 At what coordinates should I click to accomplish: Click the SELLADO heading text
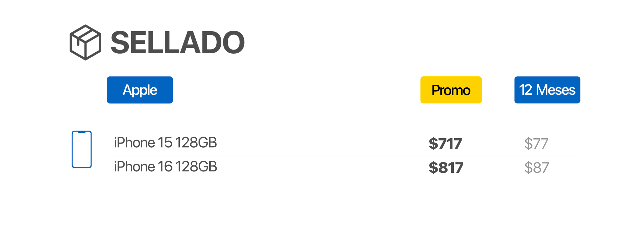pyautogui.click(x=177, y=43)
